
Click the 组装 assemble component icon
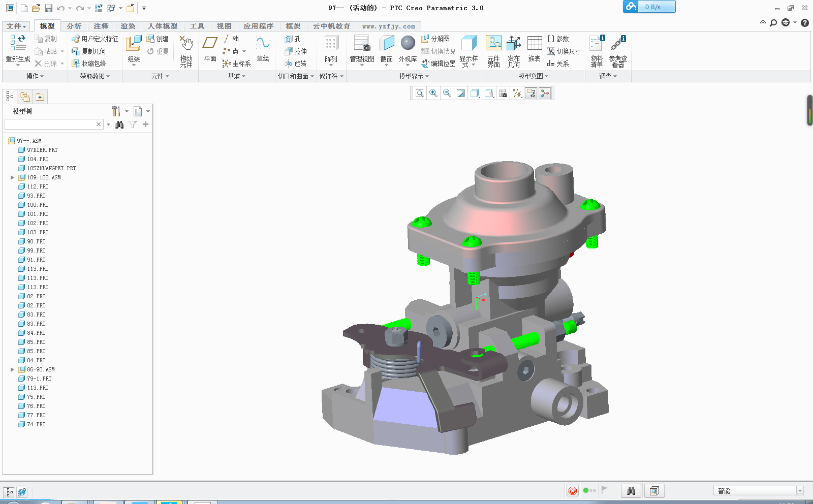click(x=134, y=49)
